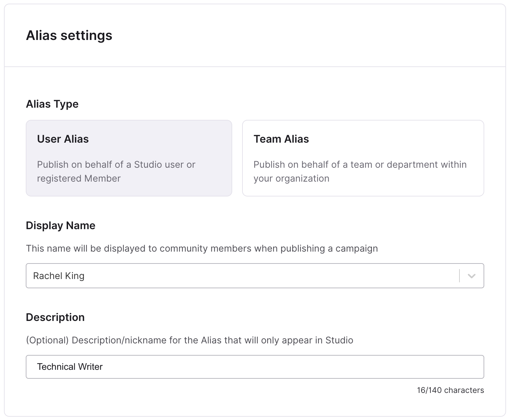This screenshot has height=420, width=510.
Task: Click the 'Display Name' field label
Action: 60,226
